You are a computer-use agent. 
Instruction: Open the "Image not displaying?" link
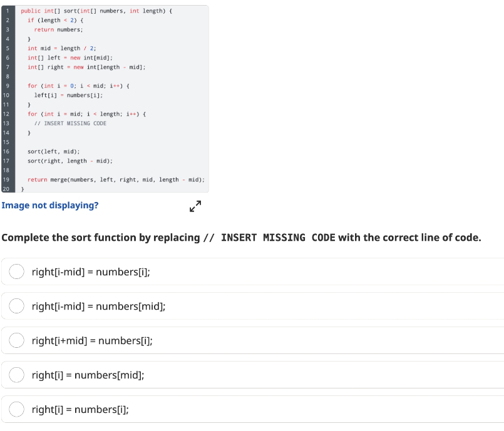tap(50, 205)
